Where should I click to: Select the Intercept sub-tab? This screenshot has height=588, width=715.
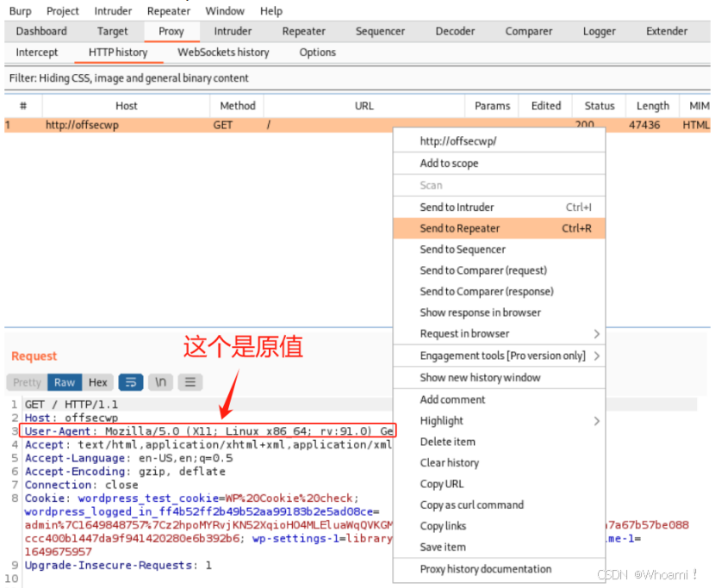click(x=37, y=53)
